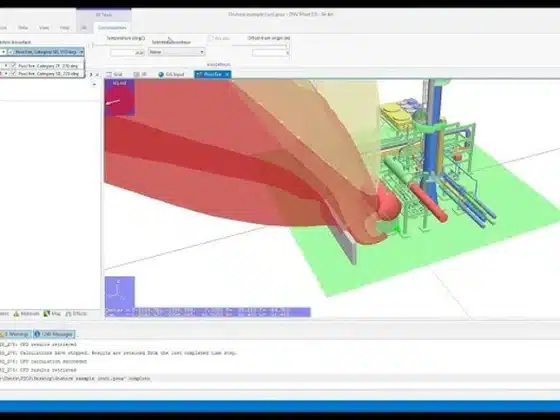This screenshot has width=560, height=420.
Task: Switch to the Grid document tab
Action: coord(115,74)
